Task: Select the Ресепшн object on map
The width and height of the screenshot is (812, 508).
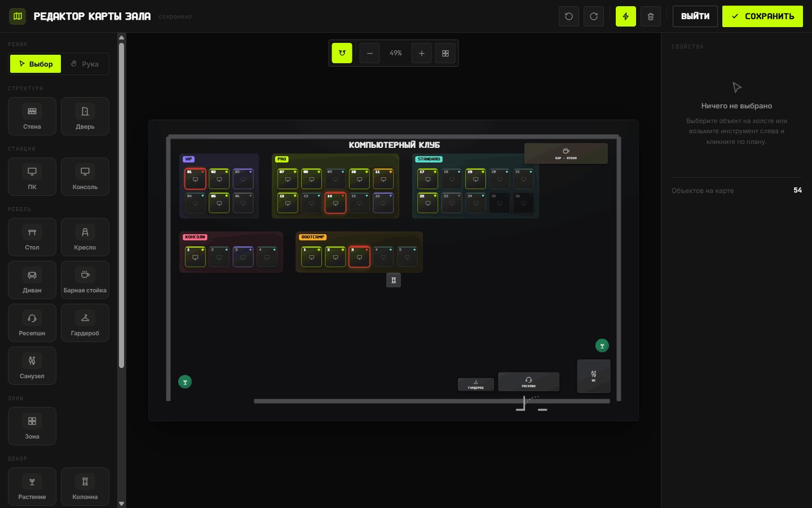Action: pyautogui.click(x=529, y=382)
